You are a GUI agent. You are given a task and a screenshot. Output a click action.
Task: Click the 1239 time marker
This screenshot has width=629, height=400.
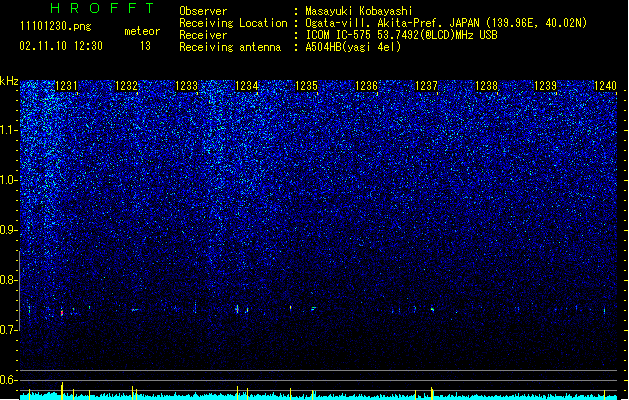point(546,86)
